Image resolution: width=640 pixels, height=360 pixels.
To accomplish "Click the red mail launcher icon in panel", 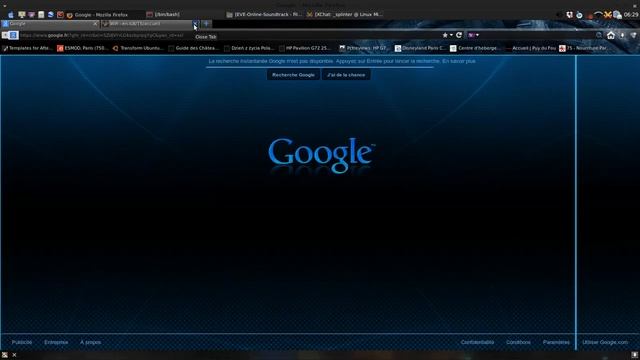I will pos(60,15).
